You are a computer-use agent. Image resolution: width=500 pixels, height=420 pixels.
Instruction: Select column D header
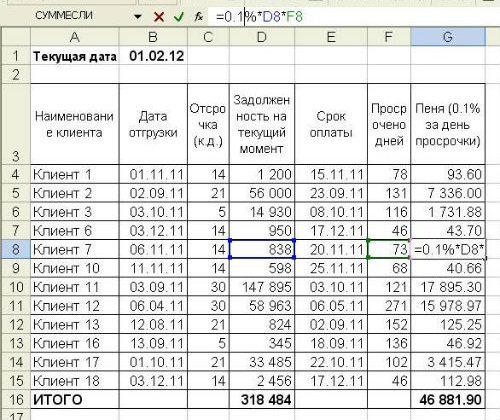pyautogui.click(x=262, y=37)
